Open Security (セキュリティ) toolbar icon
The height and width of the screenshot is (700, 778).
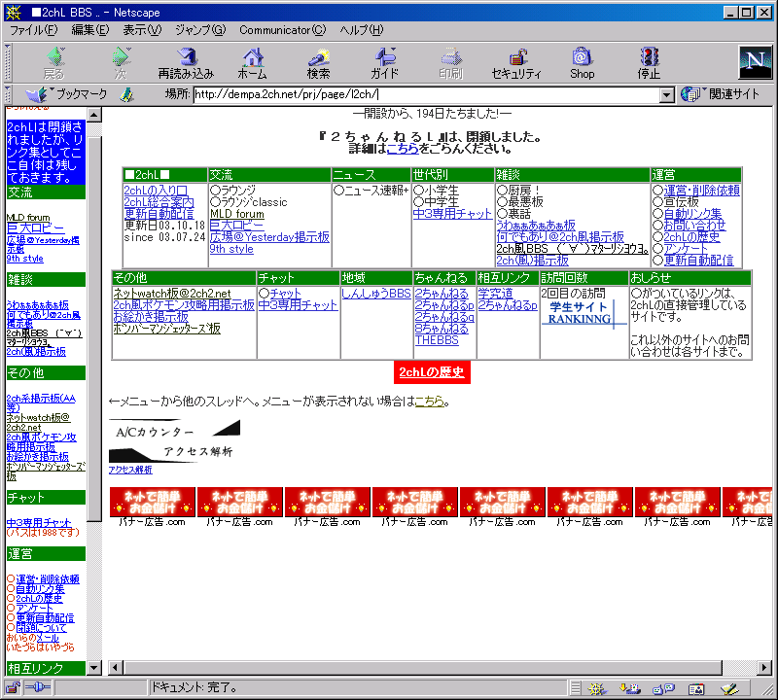click(516, 62)
